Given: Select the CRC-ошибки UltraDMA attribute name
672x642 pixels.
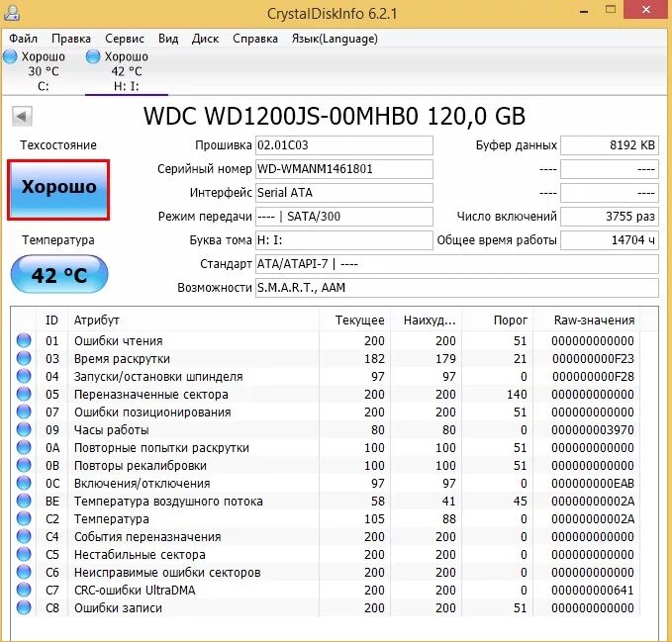Looking at the screenshot, I should (135, 591).
